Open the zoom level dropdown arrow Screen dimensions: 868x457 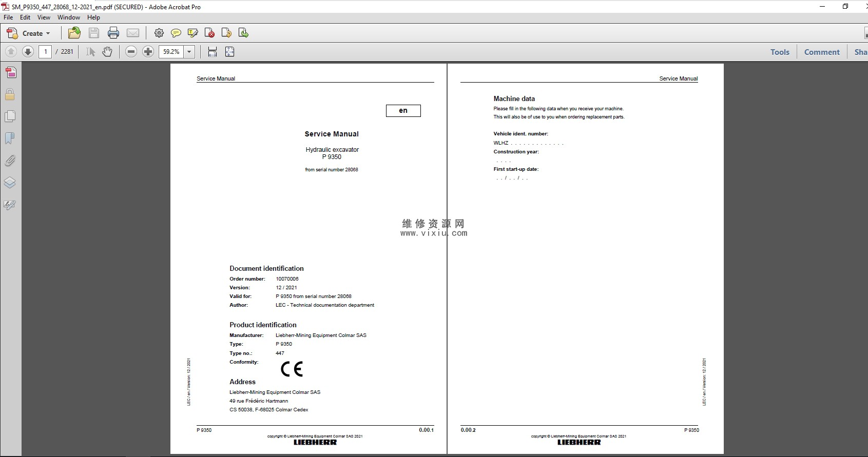pos(189,52)
